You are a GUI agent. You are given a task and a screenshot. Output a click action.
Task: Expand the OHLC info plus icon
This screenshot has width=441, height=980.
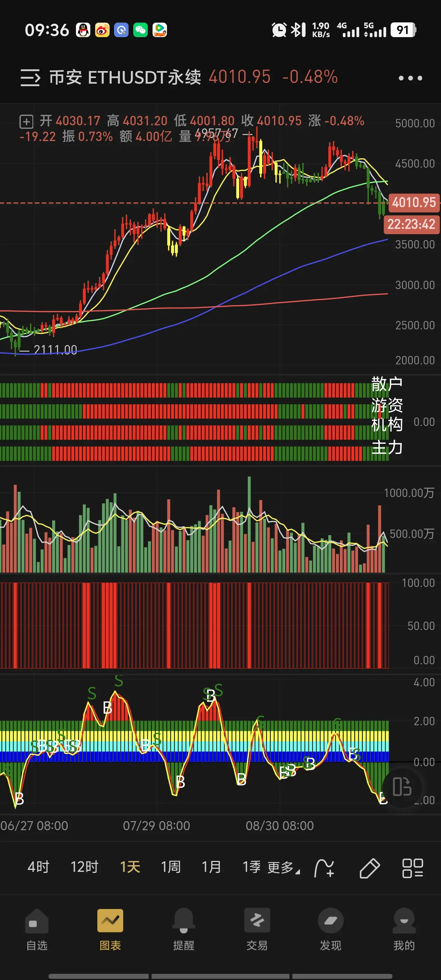coord(26,122)
